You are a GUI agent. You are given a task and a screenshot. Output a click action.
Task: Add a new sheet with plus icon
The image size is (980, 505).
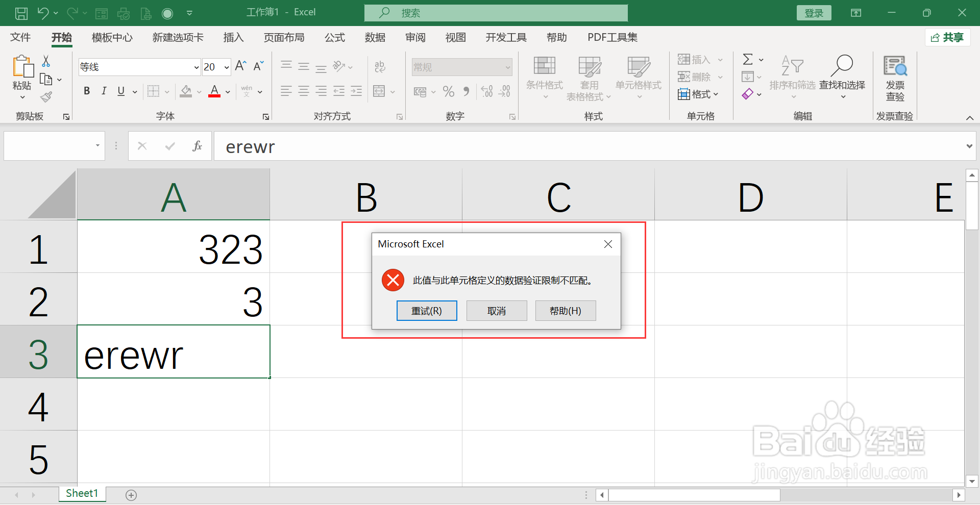[131, 495]
